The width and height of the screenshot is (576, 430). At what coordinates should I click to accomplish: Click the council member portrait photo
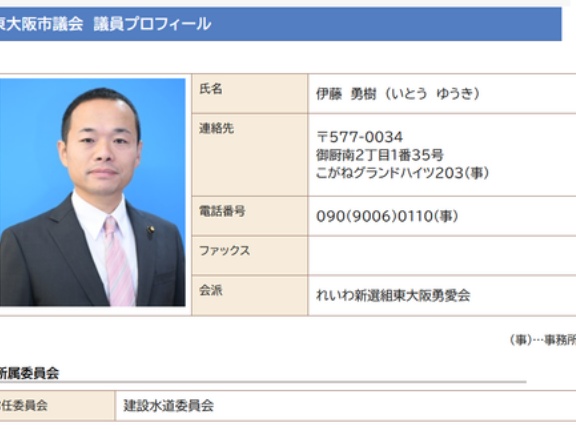[92, 192]
